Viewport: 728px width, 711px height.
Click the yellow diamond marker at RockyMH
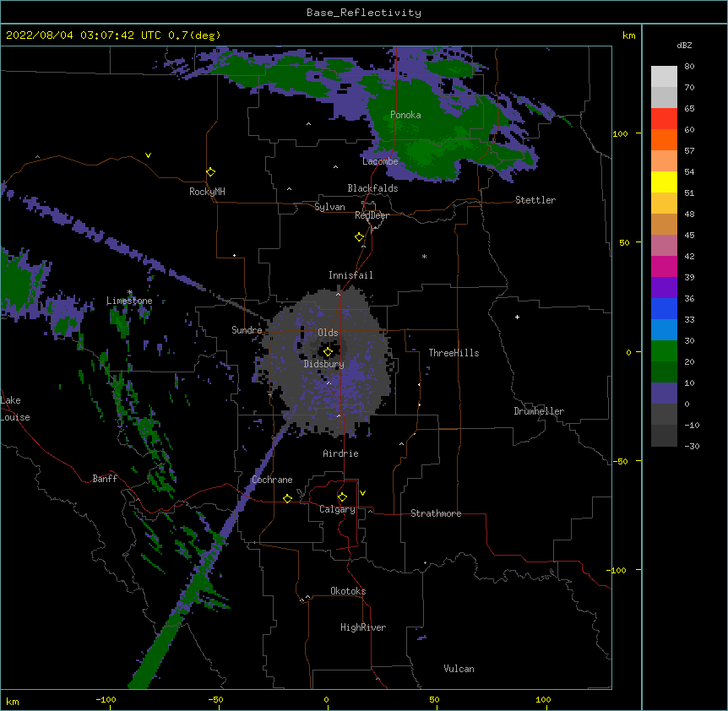point(211,172)
